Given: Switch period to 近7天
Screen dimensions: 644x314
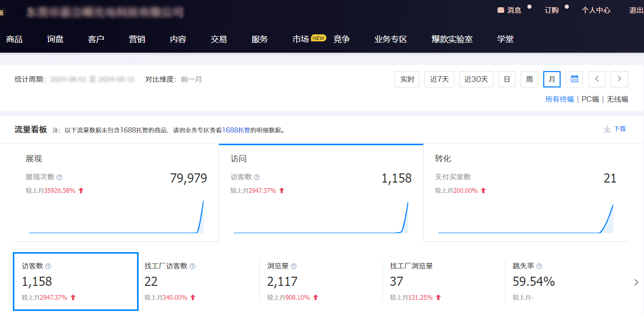Looking at the screenshot, I should [439, 79].
